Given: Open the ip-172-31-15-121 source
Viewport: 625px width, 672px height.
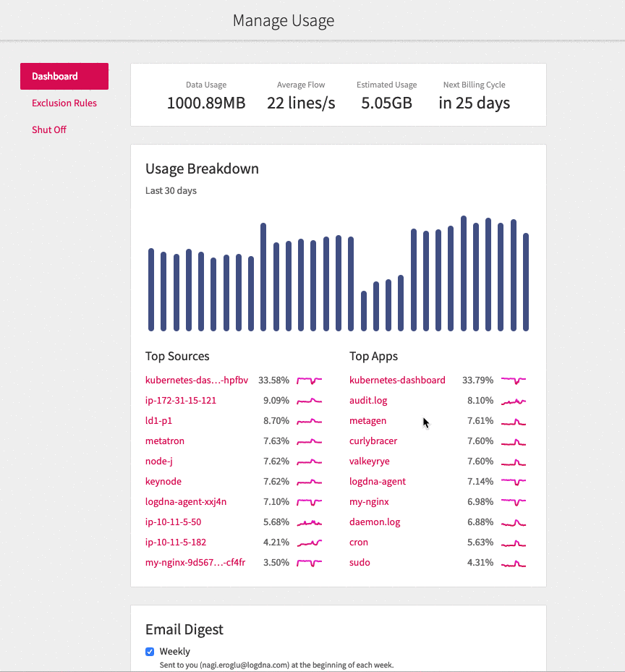Looking at the screenshot, I should click(181, 400).
